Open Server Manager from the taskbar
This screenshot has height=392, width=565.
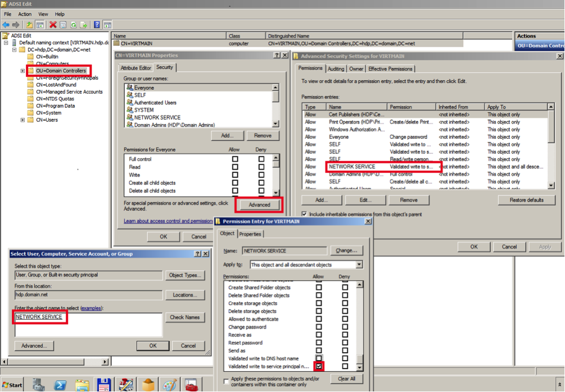pos(38,385)
